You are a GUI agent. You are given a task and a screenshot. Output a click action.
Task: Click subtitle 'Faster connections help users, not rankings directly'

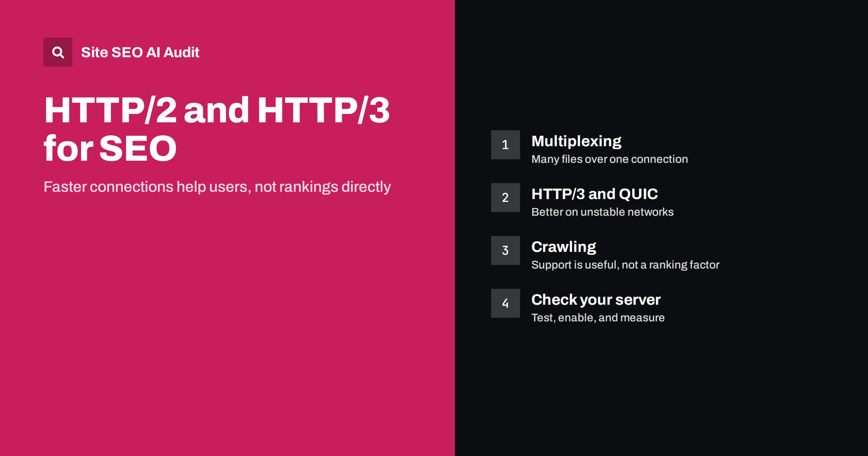tap(217, 187)
